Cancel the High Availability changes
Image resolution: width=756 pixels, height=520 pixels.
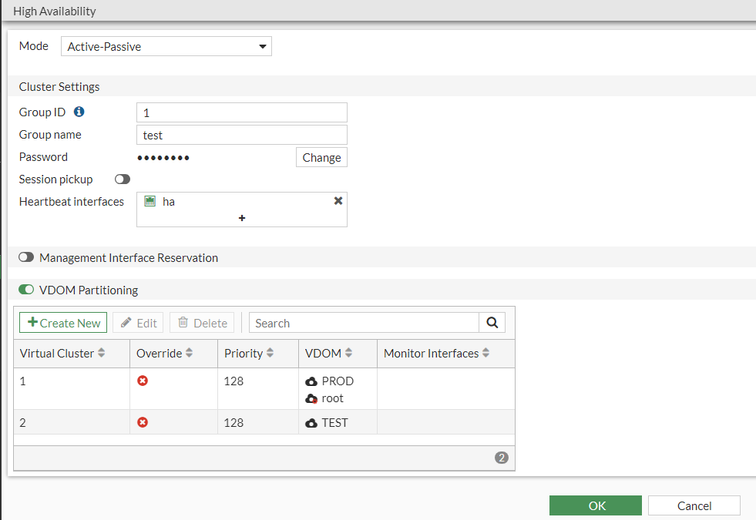(694, 506)
